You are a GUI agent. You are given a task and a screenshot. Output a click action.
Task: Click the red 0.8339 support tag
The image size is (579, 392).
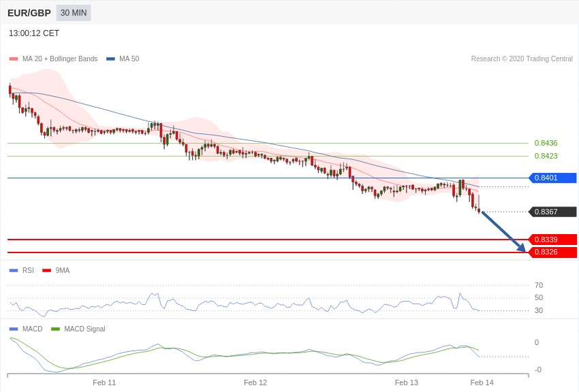(x=552, y=240)
